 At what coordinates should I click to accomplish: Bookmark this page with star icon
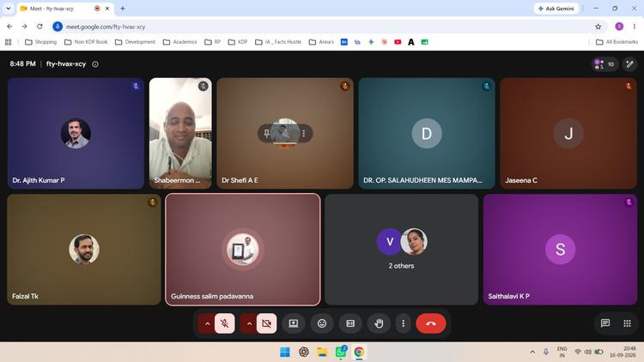tap(598, 27)
